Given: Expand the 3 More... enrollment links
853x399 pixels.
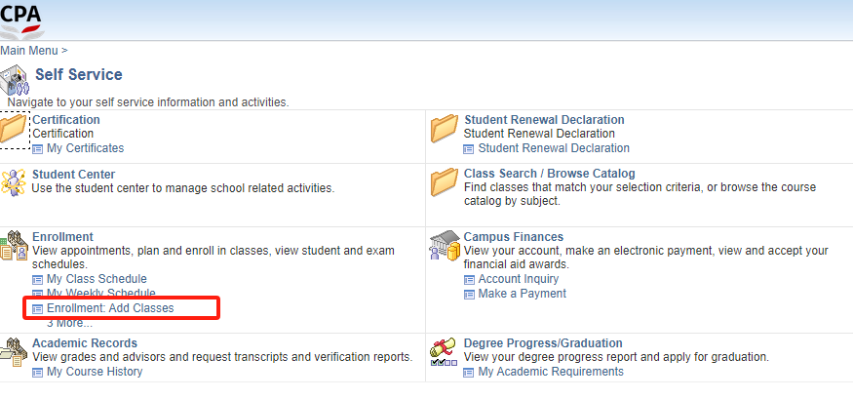Looking at the screenshot, I should pyautogui.click(x=70, y=323).
